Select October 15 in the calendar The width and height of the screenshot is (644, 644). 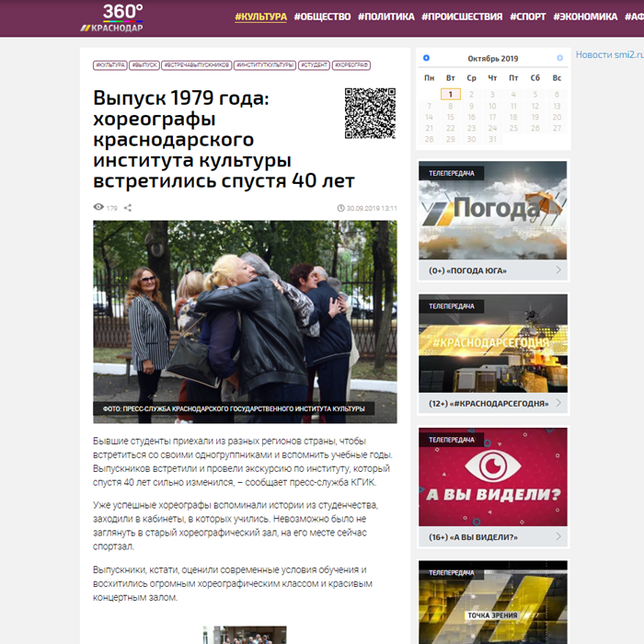[451, 117]
